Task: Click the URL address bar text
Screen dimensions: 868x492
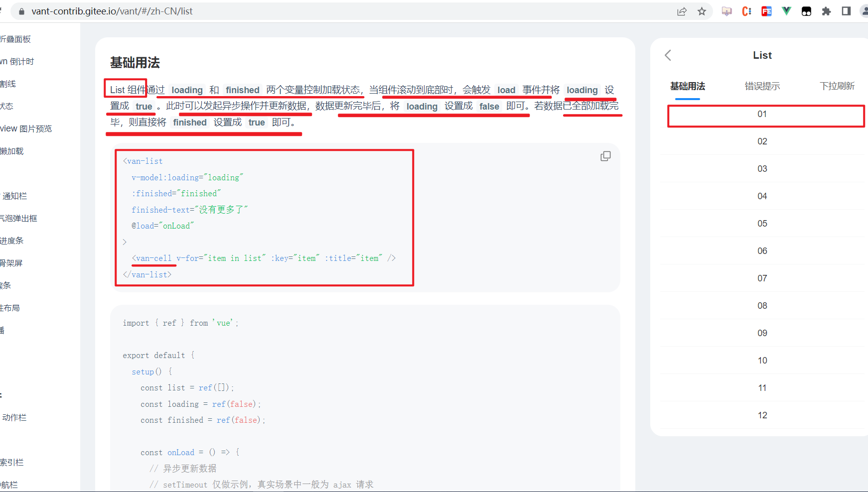Action: coord(112,11)
